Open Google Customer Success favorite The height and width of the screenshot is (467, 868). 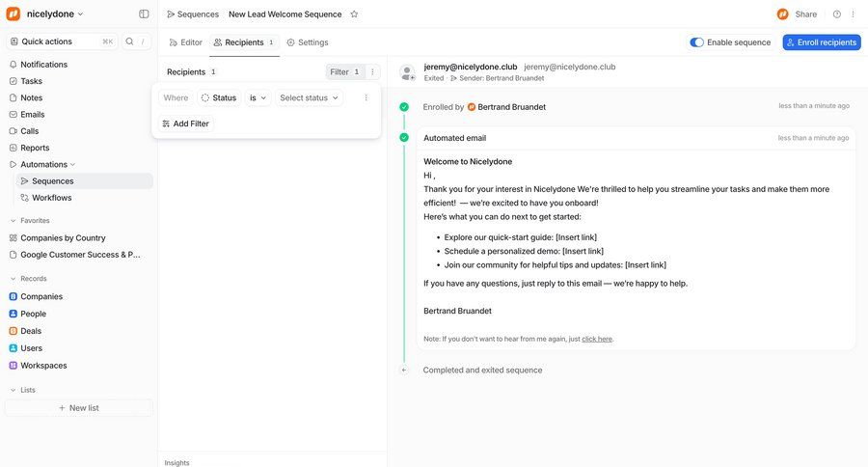pyautogui.click(x=79, y=255)
